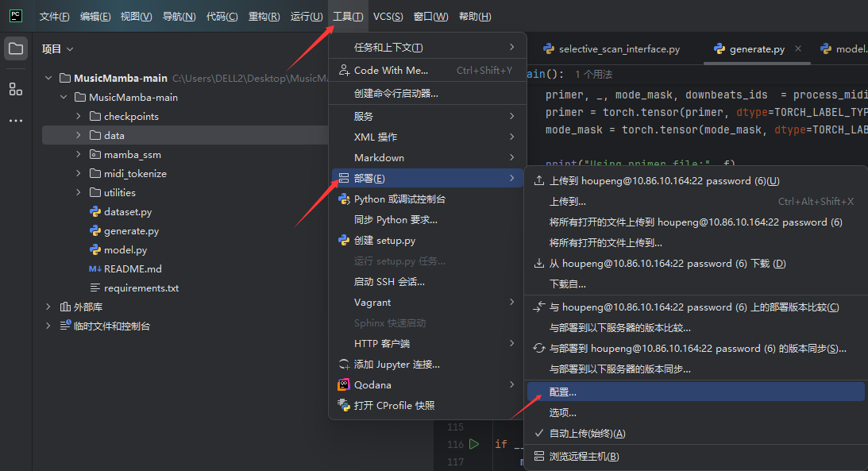Image resolution: width=868 pixels, height=471 pixels.
Task: Open the VCS menu
Action: pos(388,17)
